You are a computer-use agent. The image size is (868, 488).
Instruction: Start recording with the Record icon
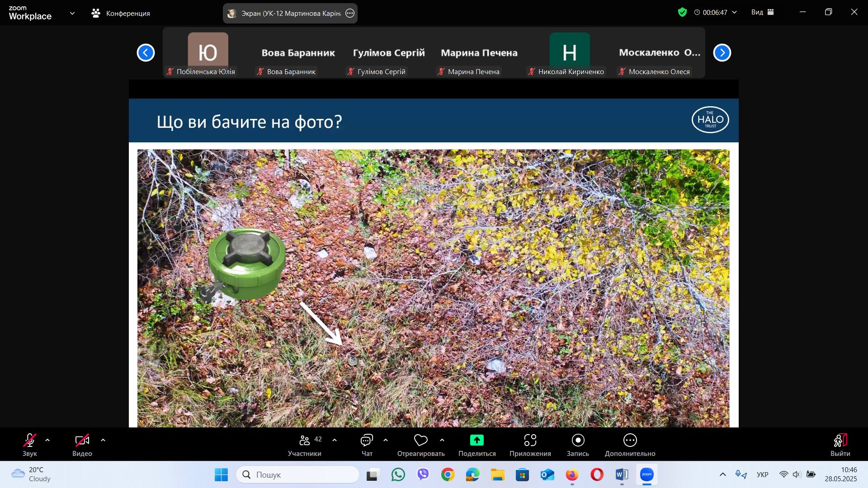coord(578,441)
